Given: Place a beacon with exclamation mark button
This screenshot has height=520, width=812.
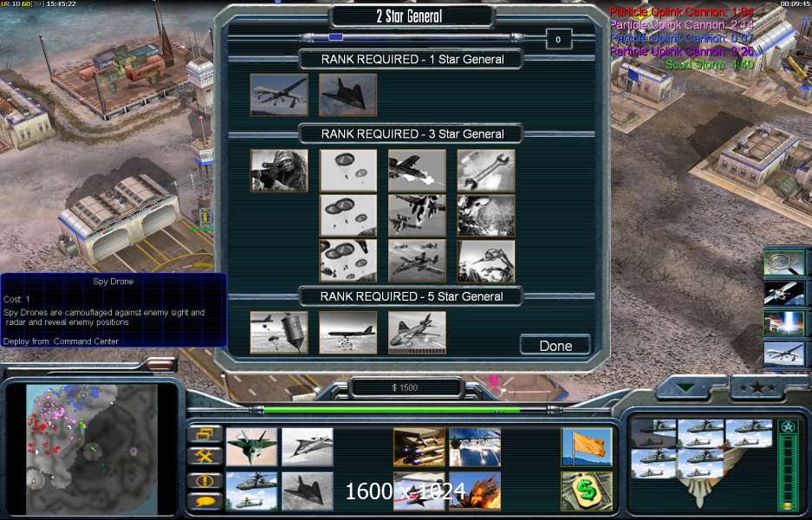Looking at the screenshot, I should 205,480.
